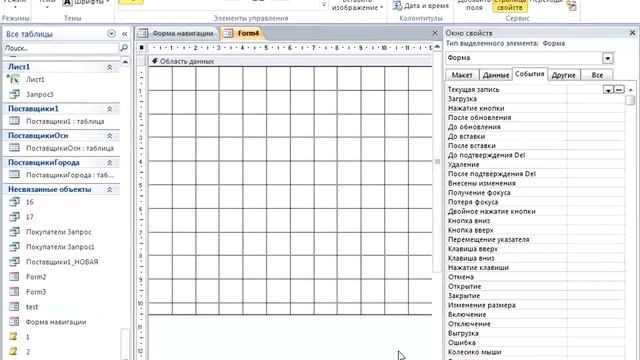Click scroll up arrow in navigation pane
The image size is (640, 360).
[x=125, y=62]
